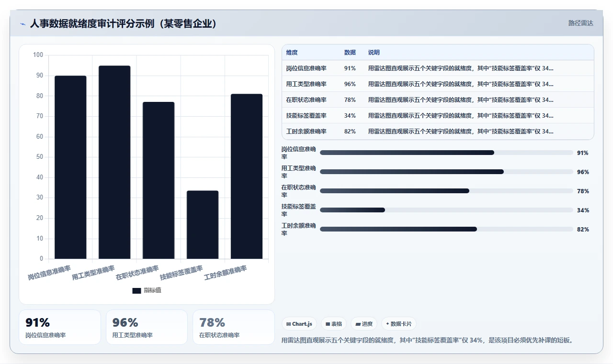The width and height of the screenshot is (613, 364).
Task: Click the 技能标签覆盖率 progress bar
Action: coord(446,210)
